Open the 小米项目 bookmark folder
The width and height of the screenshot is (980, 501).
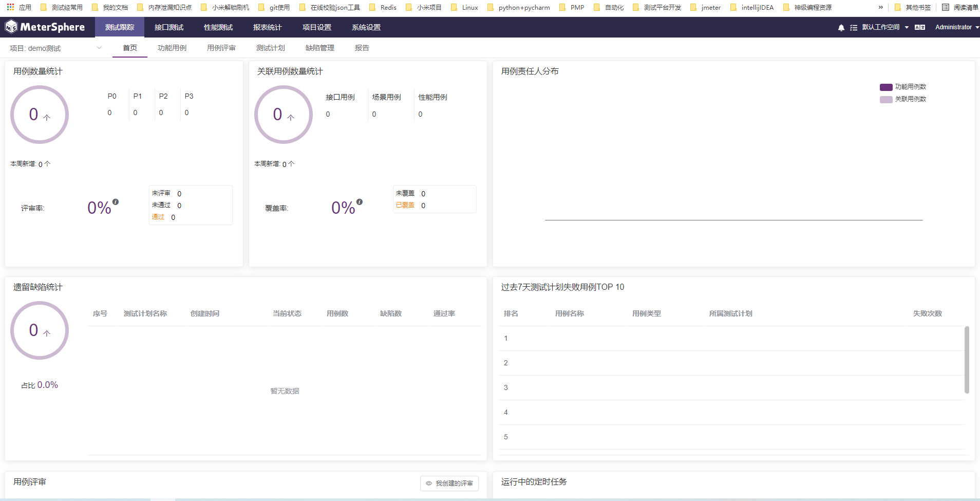[x=424, y=7]
